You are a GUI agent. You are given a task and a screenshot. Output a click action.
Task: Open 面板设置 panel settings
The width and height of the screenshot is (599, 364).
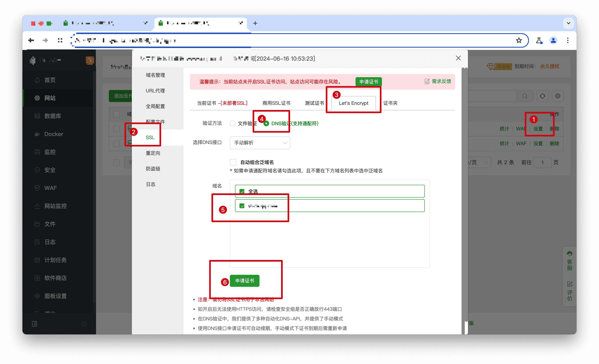tap(55, 296)
